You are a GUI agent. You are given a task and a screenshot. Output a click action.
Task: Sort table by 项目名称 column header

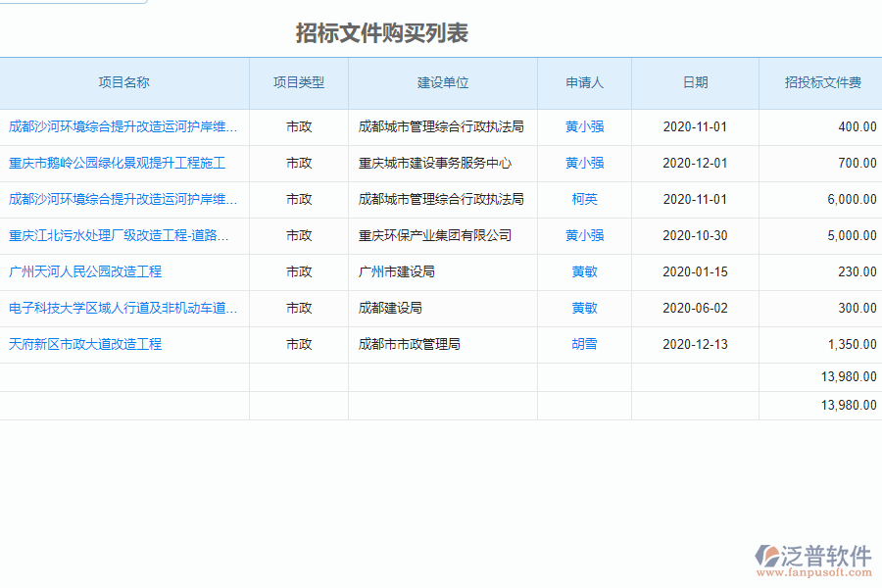point(124,83)
